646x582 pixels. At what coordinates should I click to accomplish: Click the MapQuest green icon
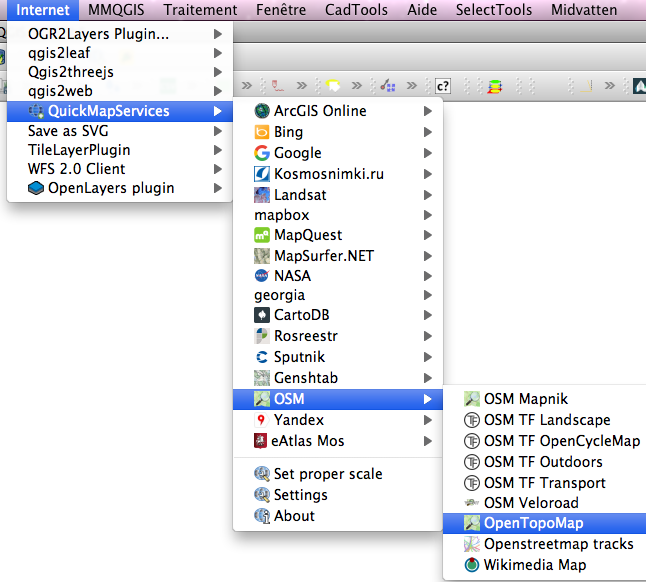click(x=262, y=235)
